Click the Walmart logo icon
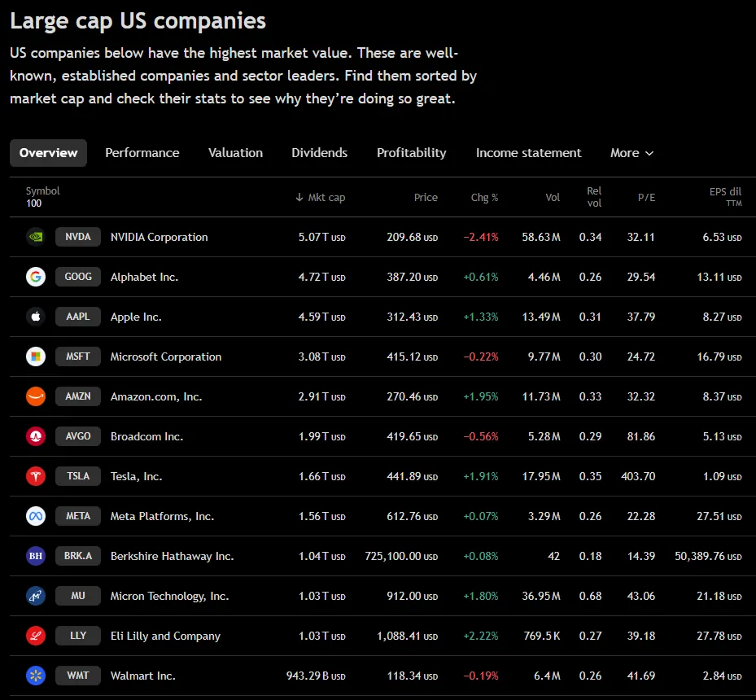Image resolution: width=756 pixels, height=700 pixels. click(x=36, y=676)
